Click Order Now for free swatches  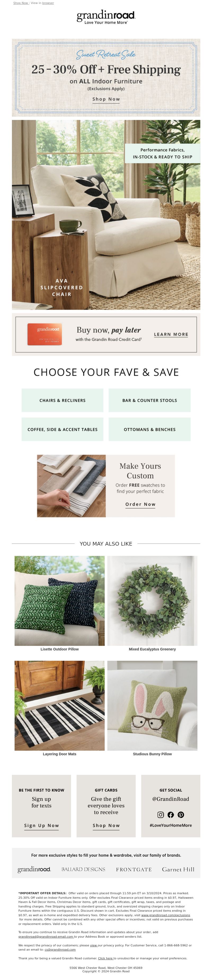click(140, 504)
